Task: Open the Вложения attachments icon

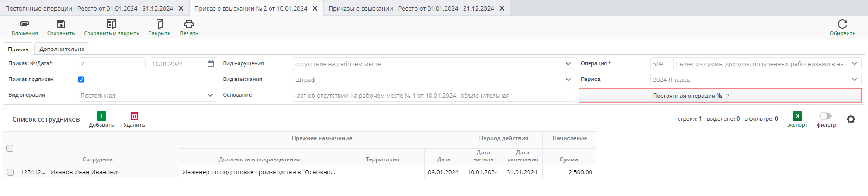Action: [x=25, y=24]
